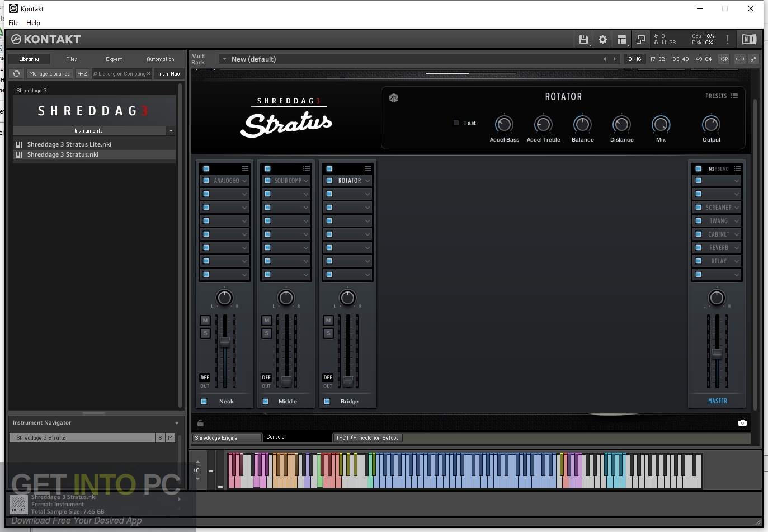Open the Master channel list menu icon
This screenshot has width=768, height=532.
point(737,168)
